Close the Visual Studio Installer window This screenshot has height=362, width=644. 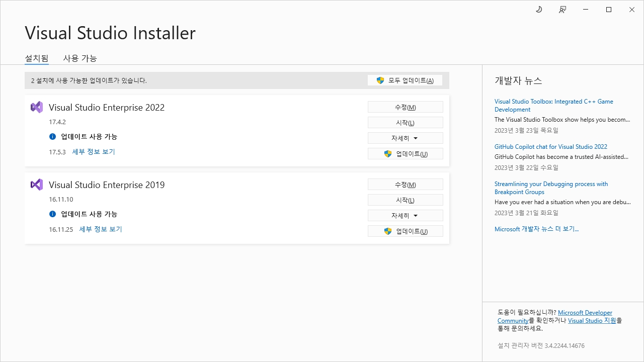click(632, 10)
